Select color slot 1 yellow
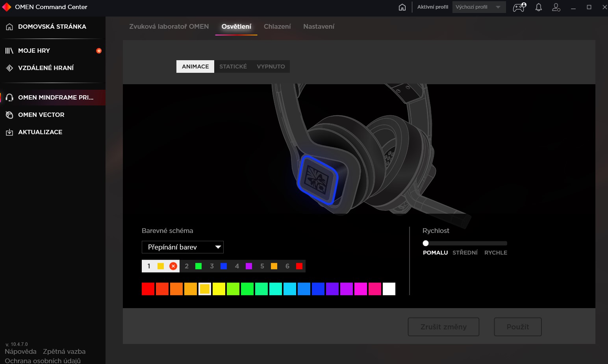Viewport: 608px width, 364px height. point(161,266)
